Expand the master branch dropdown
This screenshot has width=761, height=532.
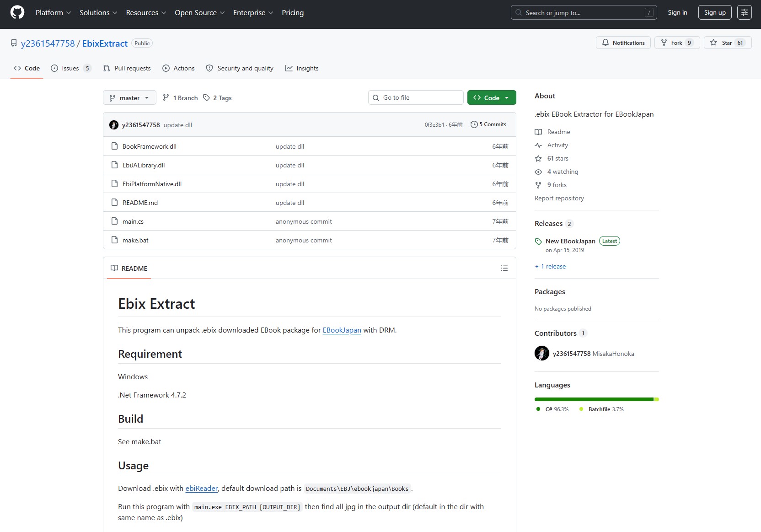point(129,98)
